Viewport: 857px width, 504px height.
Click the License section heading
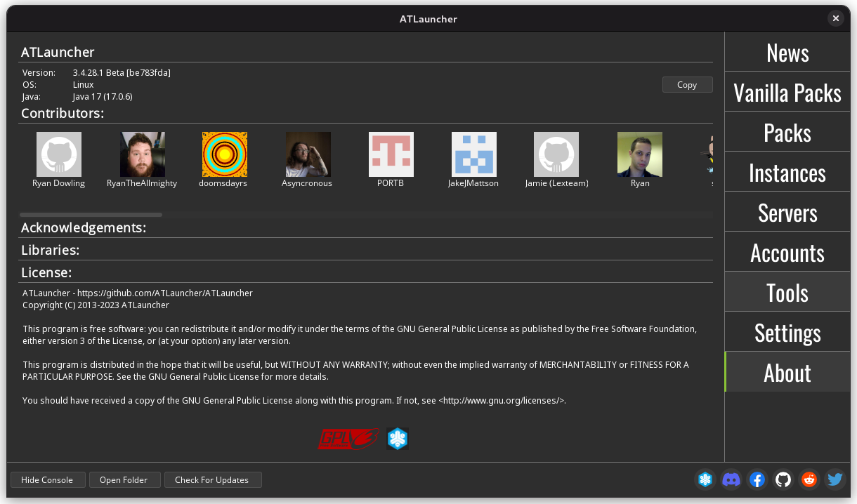46,272
